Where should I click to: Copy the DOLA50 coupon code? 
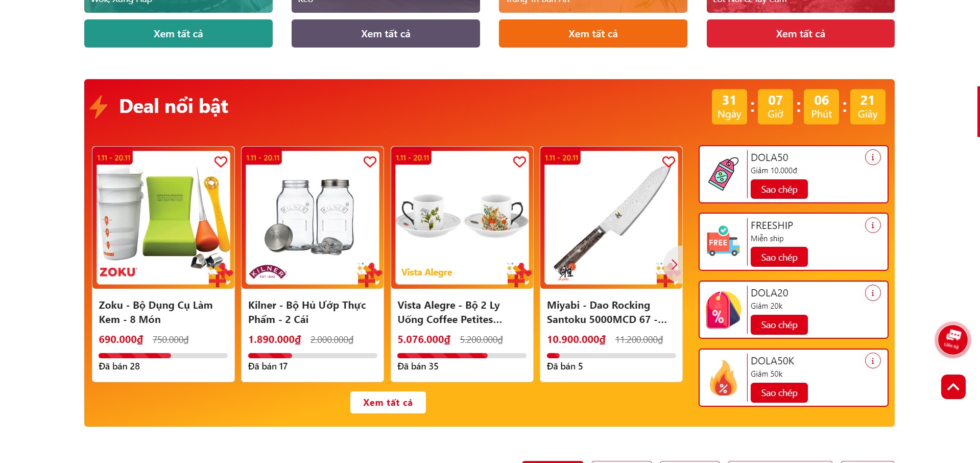(x=779, y=190)
